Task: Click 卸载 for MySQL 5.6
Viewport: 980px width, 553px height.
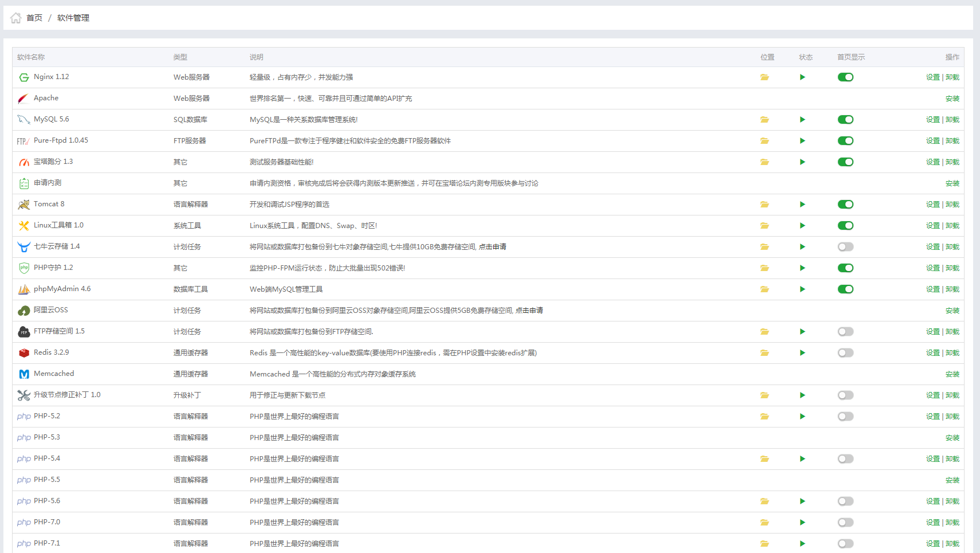Action: pos(953,120)
